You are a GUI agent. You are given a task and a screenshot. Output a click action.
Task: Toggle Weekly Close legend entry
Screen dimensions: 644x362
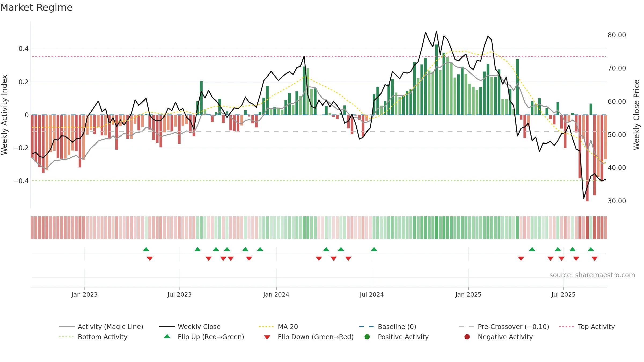pos(190,327)
